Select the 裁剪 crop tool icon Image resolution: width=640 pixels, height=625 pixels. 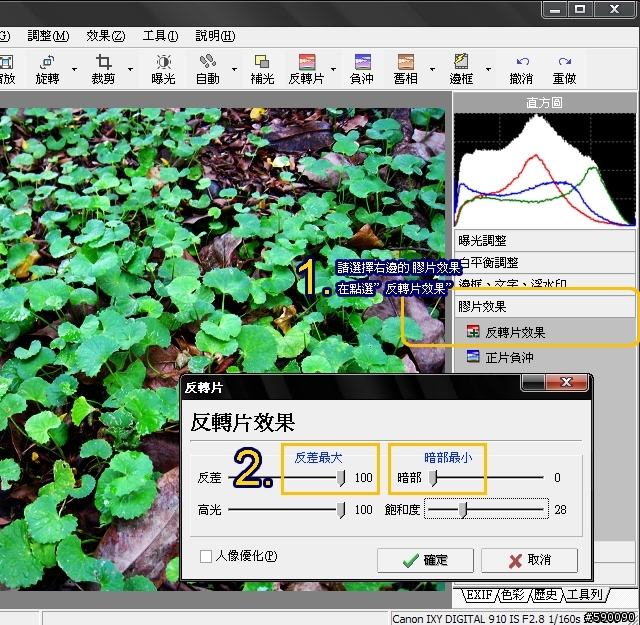103,62
